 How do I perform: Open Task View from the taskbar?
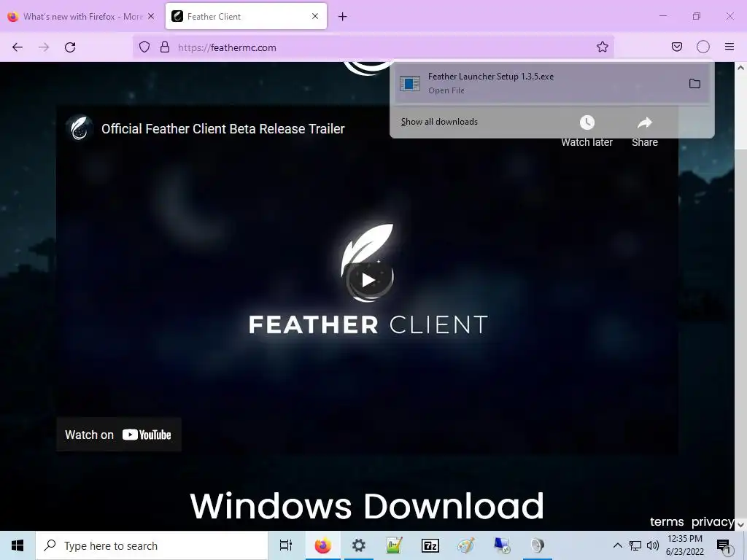(286, 545)
